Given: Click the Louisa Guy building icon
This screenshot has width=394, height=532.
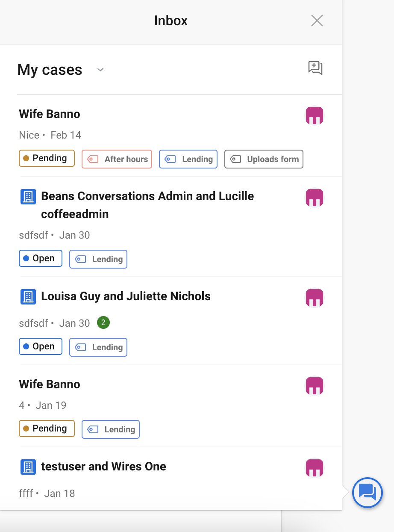Looking at the screenshot, I should [28, 297].
